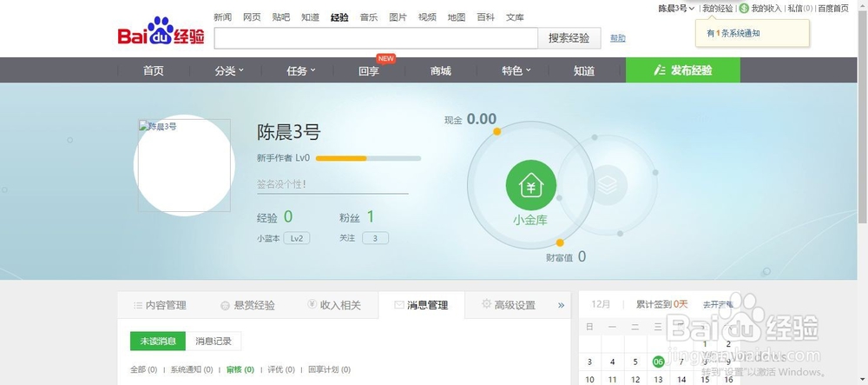Open 私信(0) messages link

click(x=800, y=9)
